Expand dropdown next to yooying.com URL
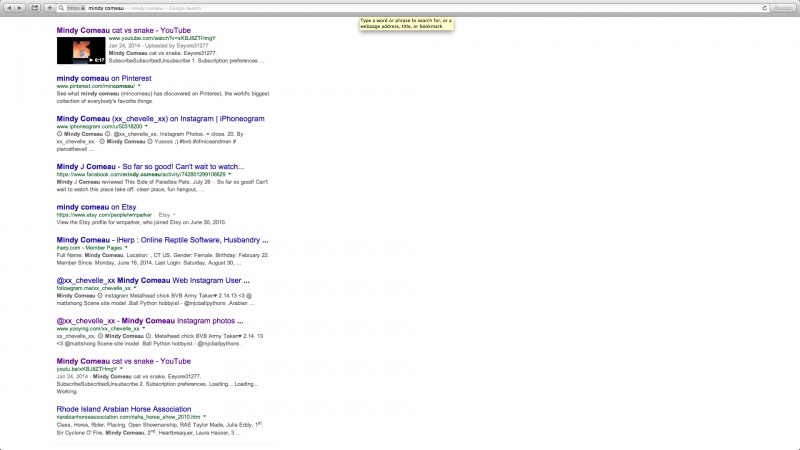This screenshot has width=800, height=450. (144, 328)
